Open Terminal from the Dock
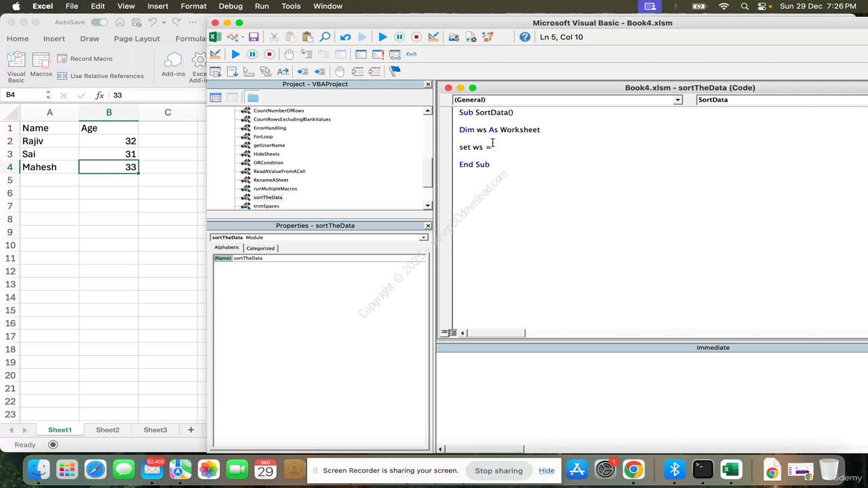Image resolution: width=868 pixels, height=488 pixels. pos(703,469)
